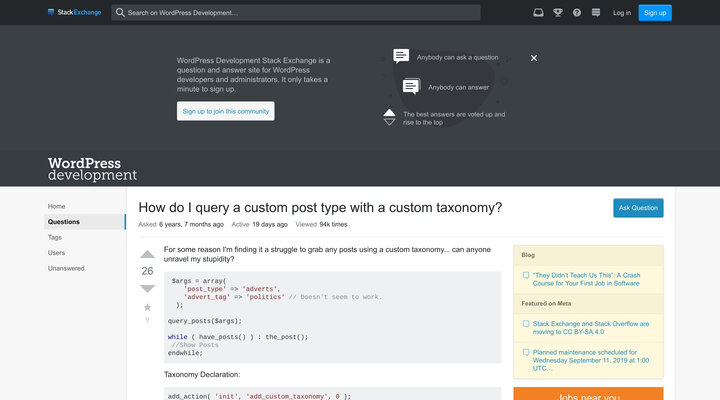Open the WordPress development site logo

[x=92, y=169]
